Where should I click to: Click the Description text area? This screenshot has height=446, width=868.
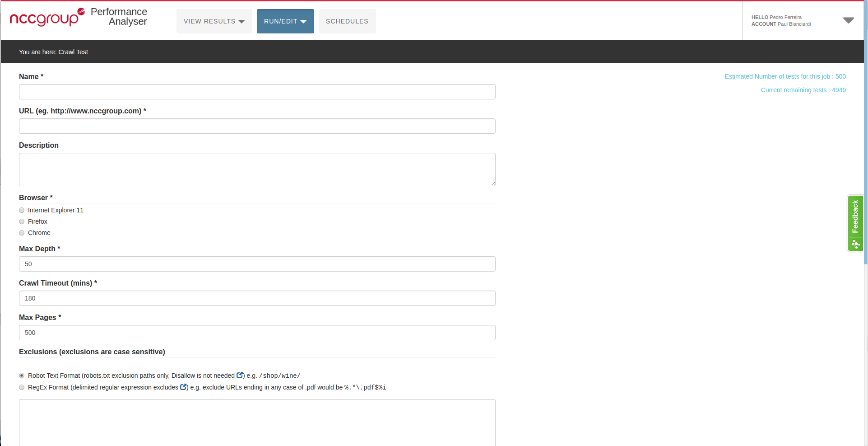257,169
